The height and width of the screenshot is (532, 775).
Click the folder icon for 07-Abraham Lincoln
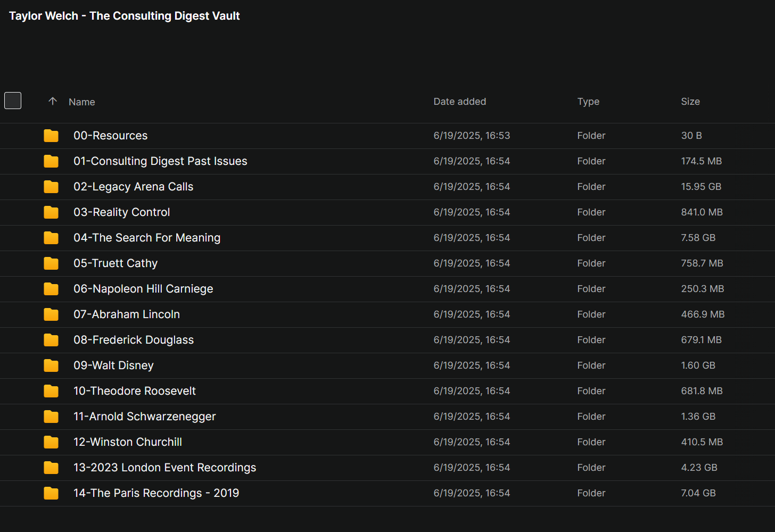point(51,314)
